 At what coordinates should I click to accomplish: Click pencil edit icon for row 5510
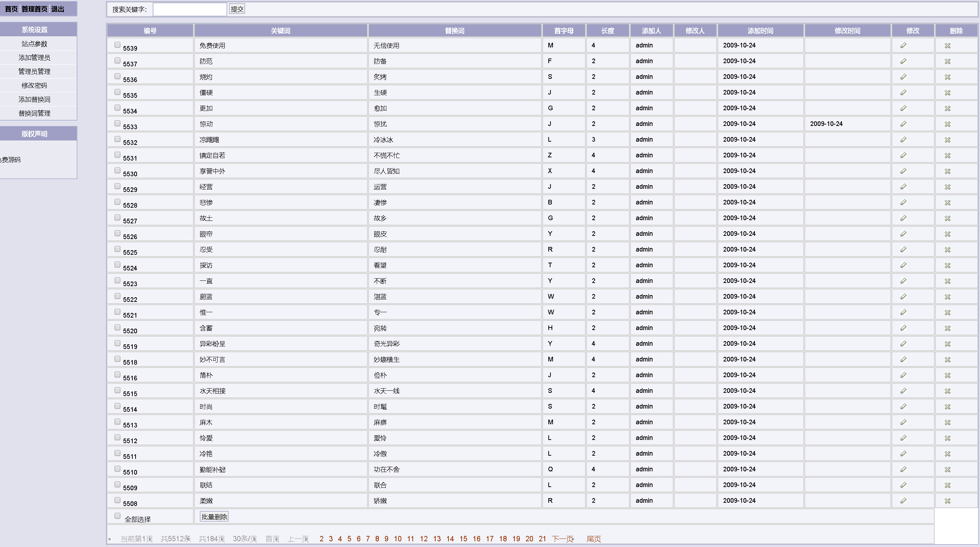click(903, 470)
